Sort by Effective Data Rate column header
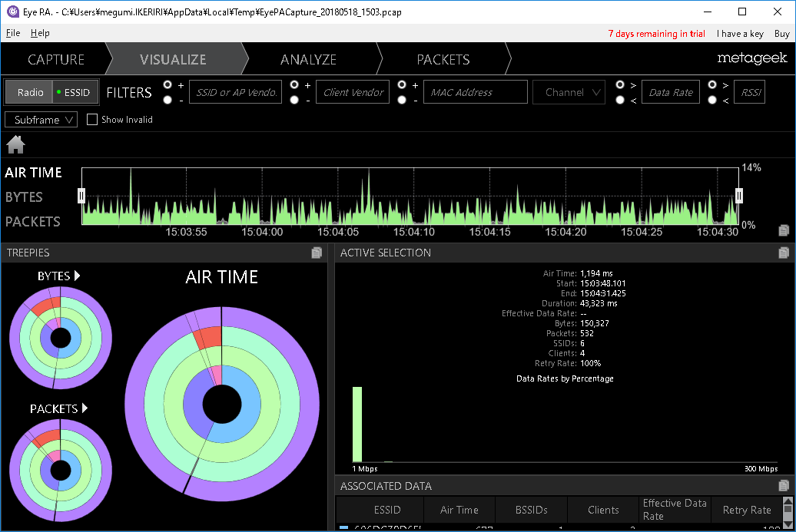 tap(675, 510)
